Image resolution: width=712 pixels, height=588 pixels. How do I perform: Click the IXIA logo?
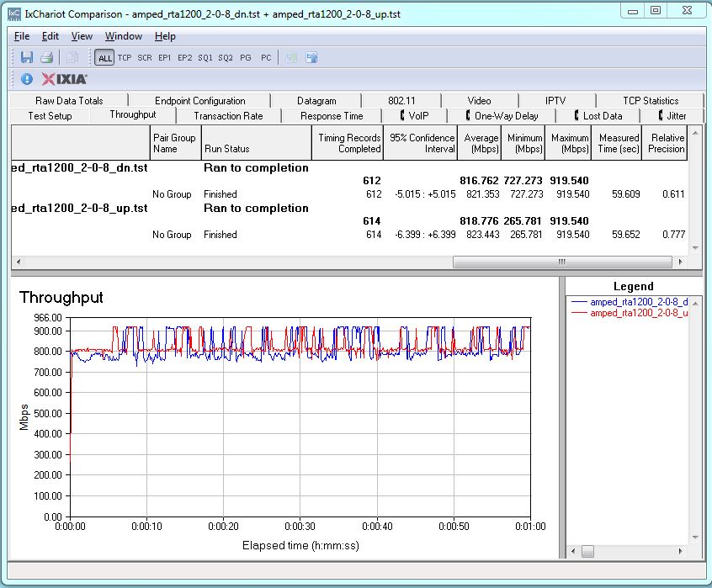[65, 79]
